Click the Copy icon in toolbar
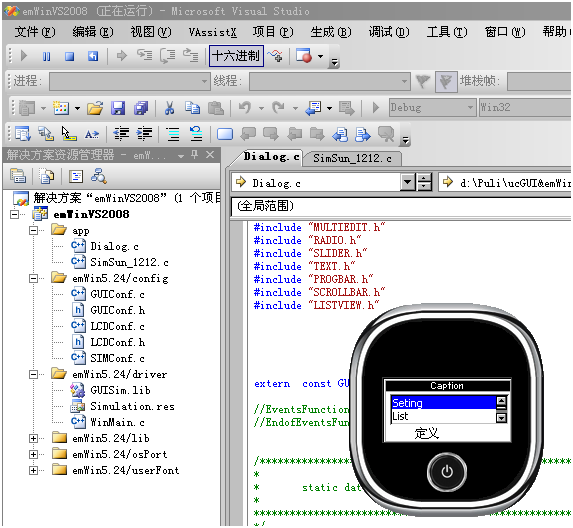 click(x=192, y=108)
